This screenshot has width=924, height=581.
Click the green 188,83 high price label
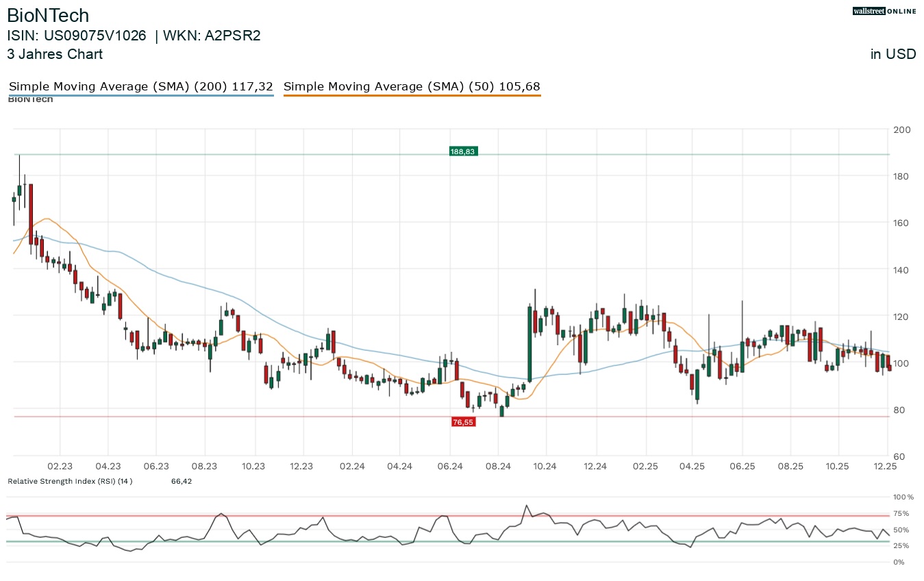[x=463, y=151]
